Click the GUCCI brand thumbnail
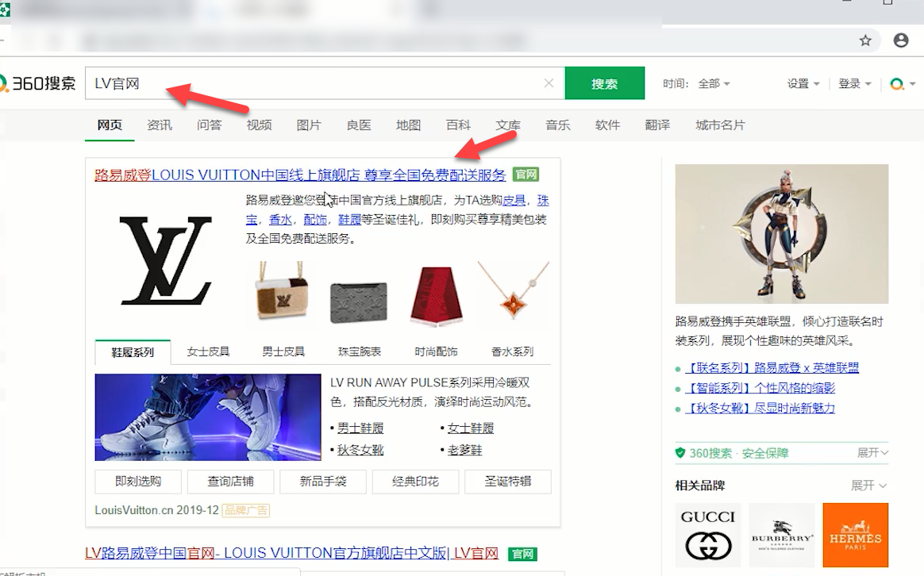 click(x=707, y=535)
